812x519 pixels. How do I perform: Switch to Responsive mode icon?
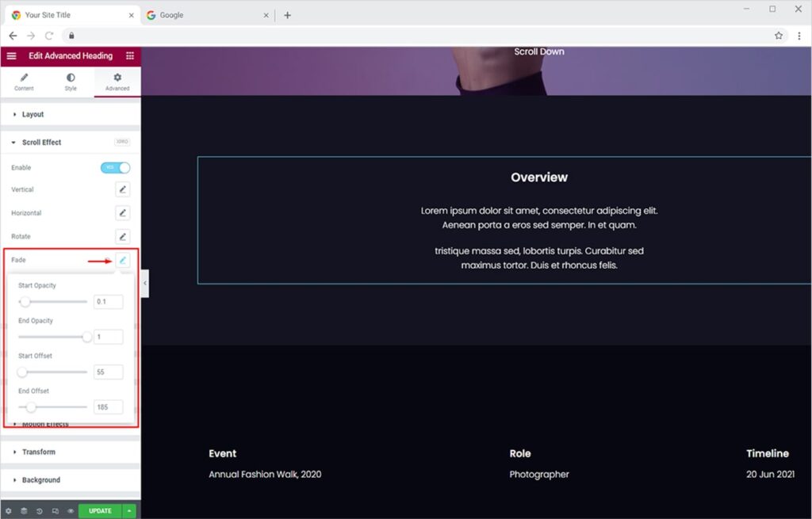pos(55,511)
